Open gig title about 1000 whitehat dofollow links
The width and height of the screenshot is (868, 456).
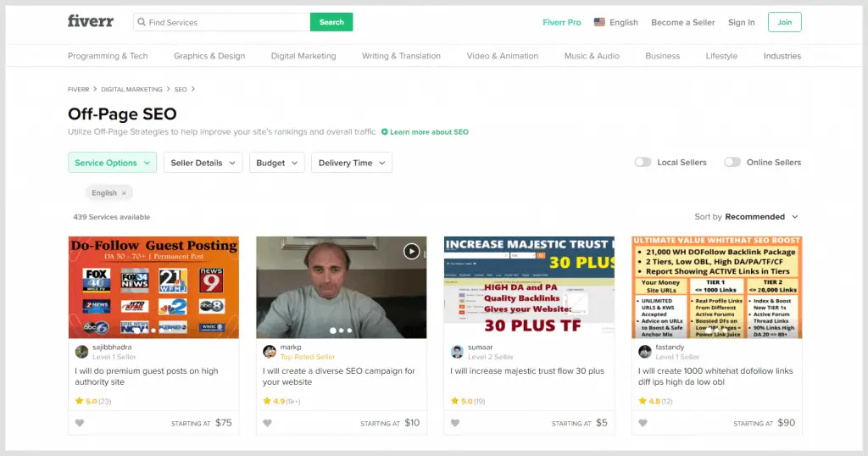coord(715,376)
